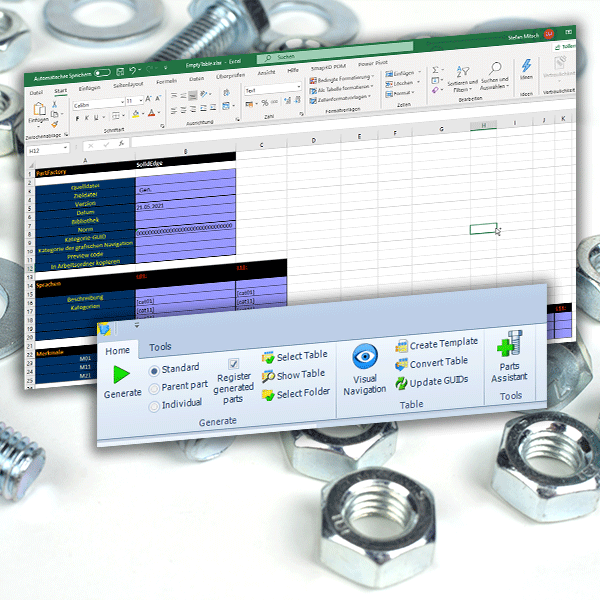Click the Create Template icon
The width and height of the screenshot is (600, 600).
tap(401, 346)
